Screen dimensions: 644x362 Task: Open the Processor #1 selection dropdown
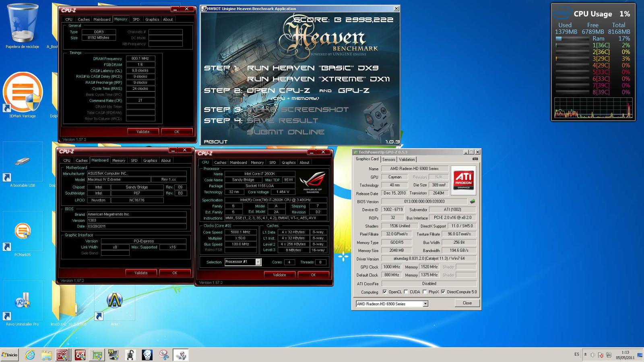point(258,262)
